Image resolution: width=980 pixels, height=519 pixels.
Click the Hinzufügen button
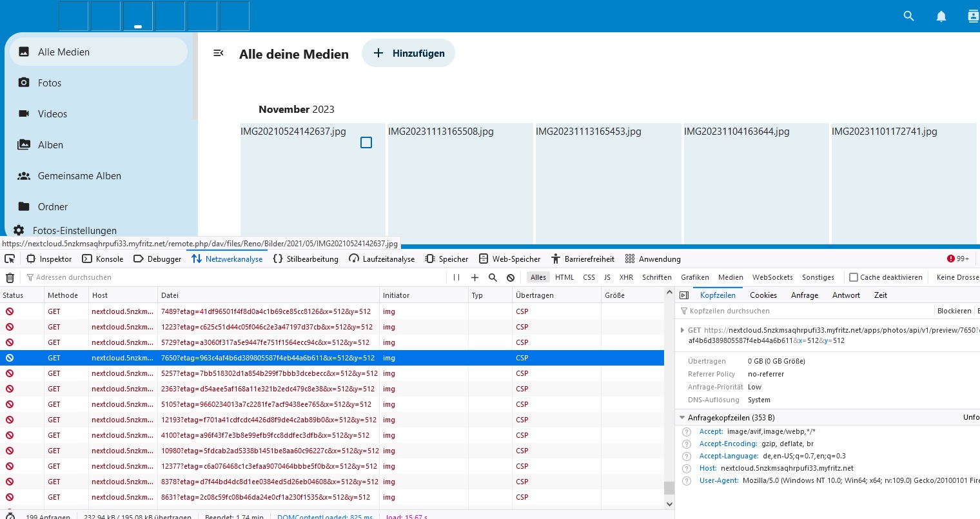click(409, 53)
